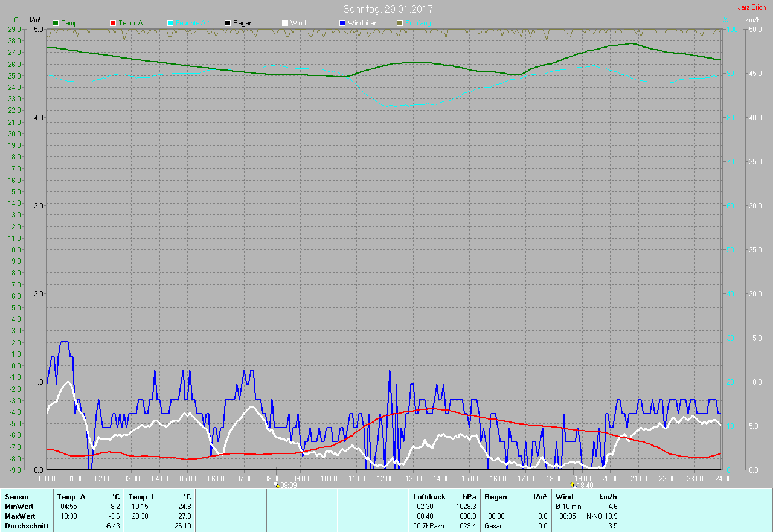The image size is (773, 532).
Task: Click the km/h axis unit label
Action: pos(752,20)
